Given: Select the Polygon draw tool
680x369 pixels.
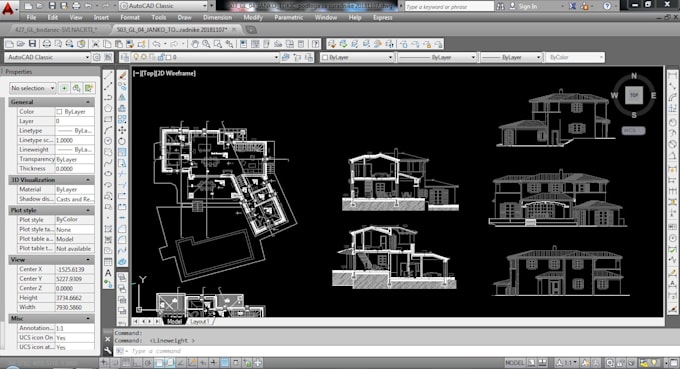Looking at the screenshot, I should pyautogui.click(x=108, y=108).
